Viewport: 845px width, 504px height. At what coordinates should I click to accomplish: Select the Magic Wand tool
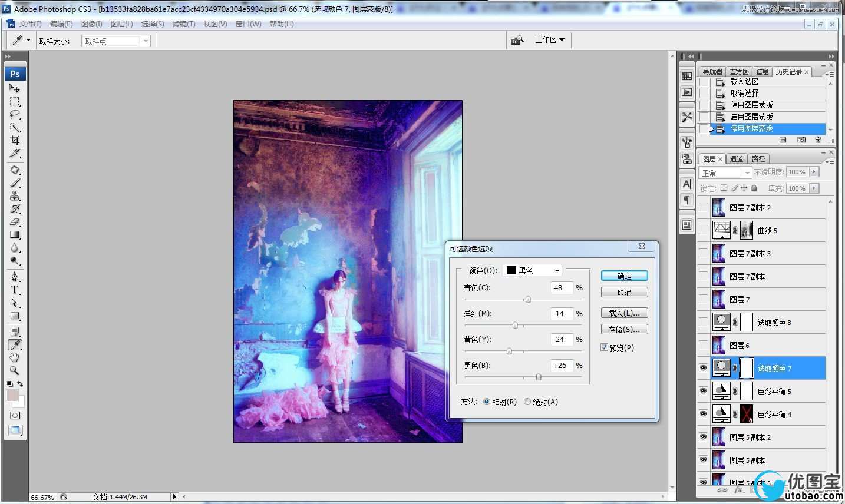tap(15, 127)
